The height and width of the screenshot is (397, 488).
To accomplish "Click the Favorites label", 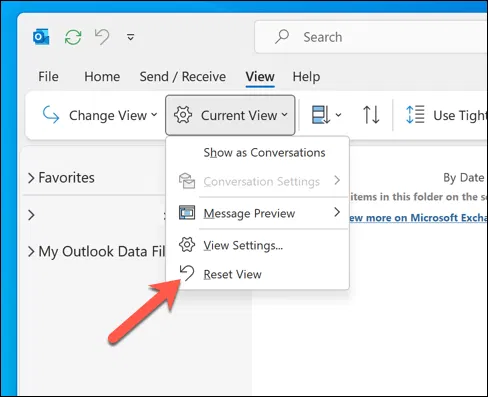I will 66,178.
